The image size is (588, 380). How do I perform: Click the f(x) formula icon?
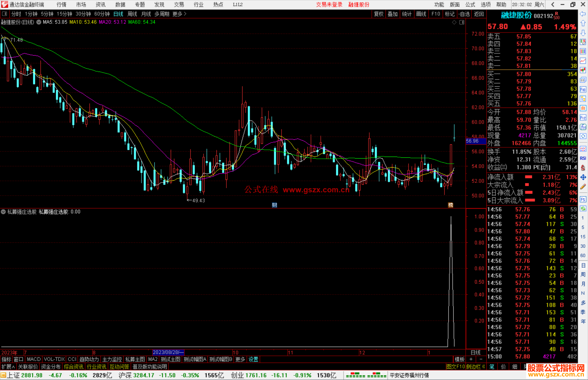pos(583,127)
